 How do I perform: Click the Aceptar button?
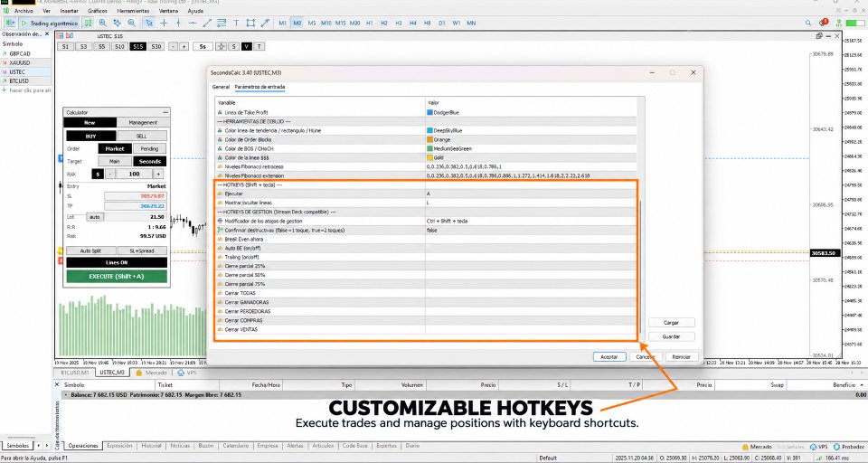pos(609,357)
